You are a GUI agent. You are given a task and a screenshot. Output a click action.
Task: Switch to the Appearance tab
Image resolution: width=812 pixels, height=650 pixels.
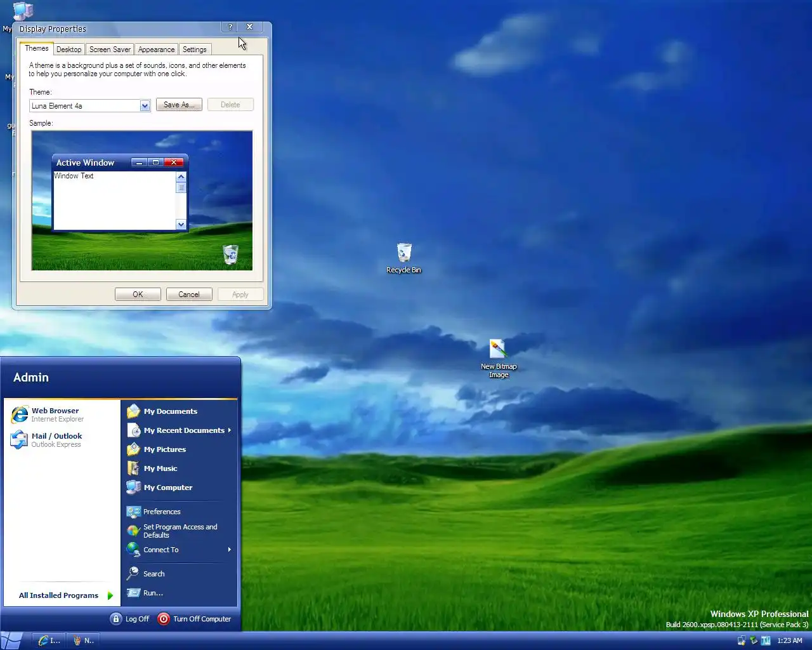click(x=156, y=50)
